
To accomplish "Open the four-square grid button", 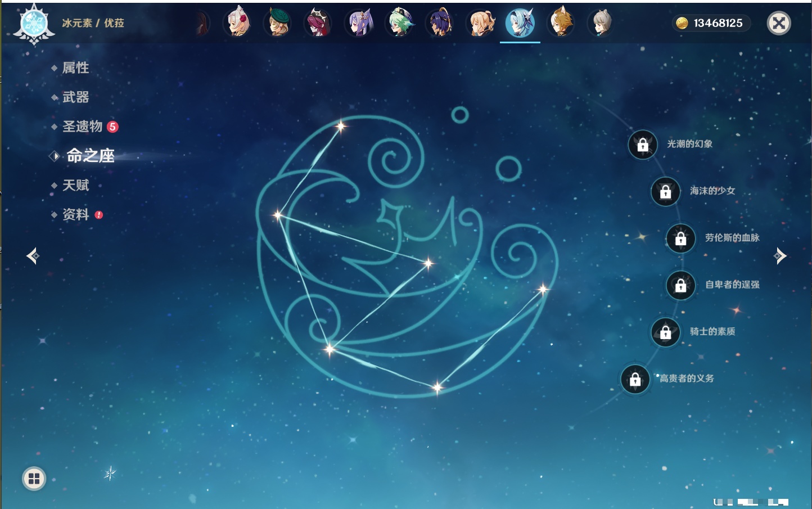I will [34, 479].
